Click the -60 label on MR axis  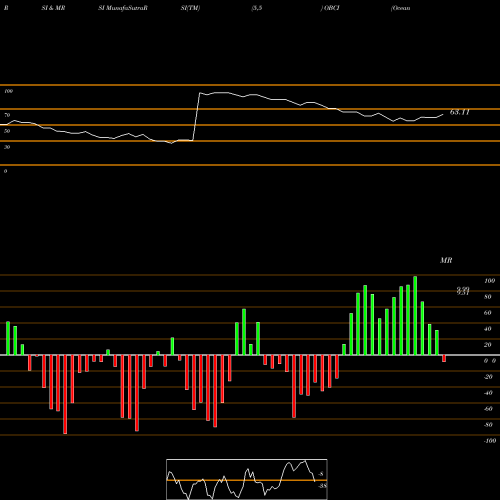488,409
